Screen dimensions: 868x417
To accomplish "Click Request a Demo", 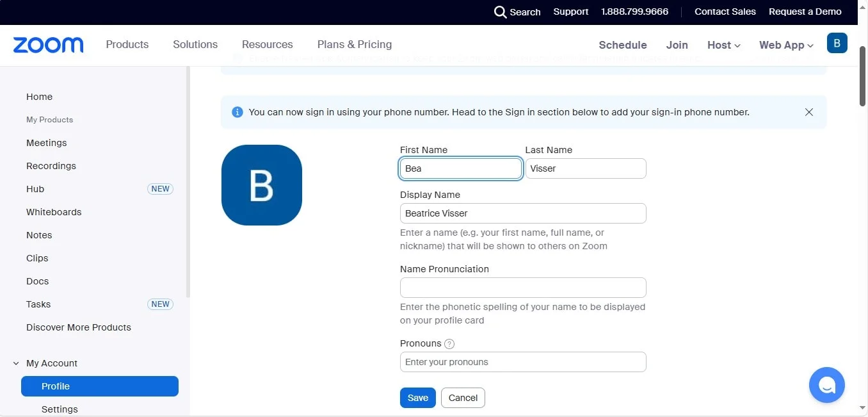I will pyautogui.click(x=805, y=12).
